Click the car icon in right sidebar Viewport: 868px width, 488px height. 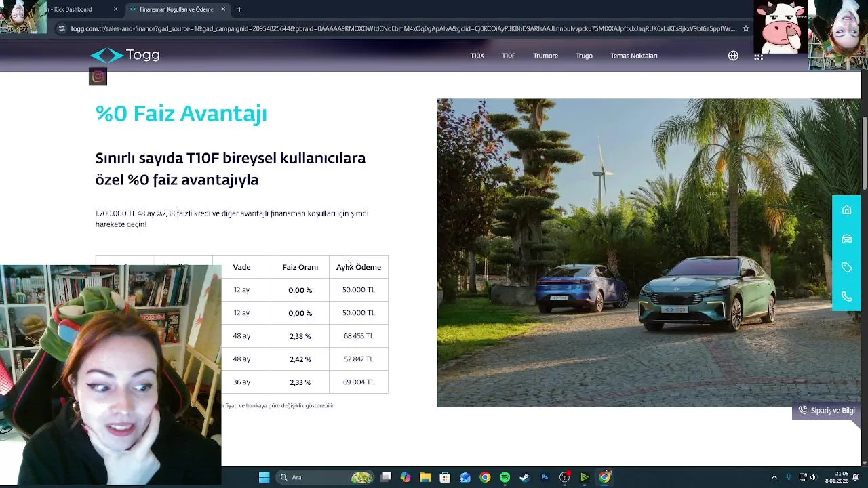[846, 239]
